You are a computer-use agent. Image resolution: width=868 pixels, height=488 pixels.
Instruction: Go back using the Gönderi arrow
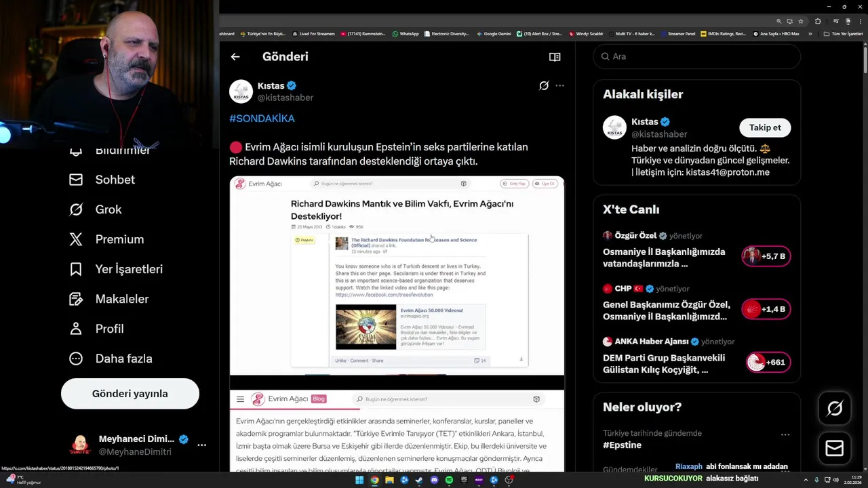pos(235,57)
